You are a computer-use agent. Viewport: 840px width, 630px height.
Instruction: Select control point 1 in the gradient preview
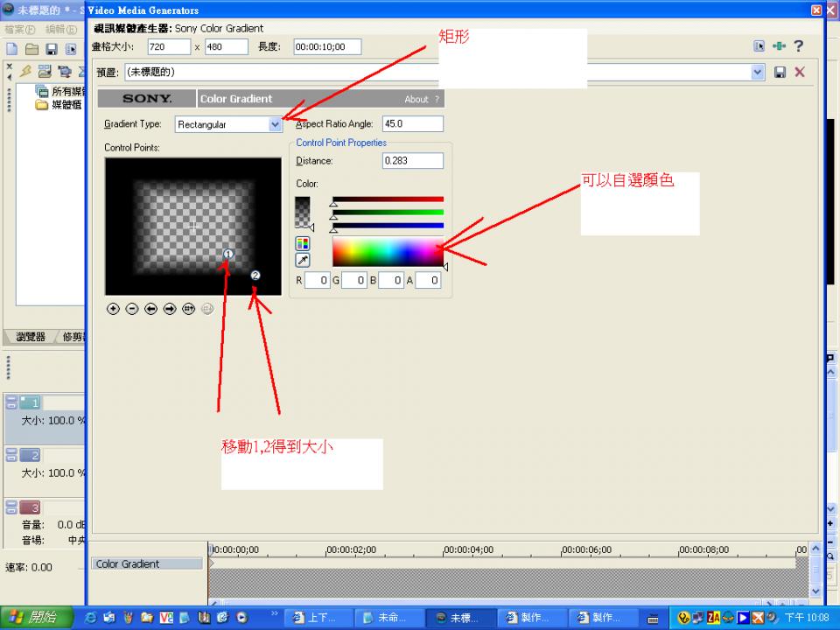227,254
